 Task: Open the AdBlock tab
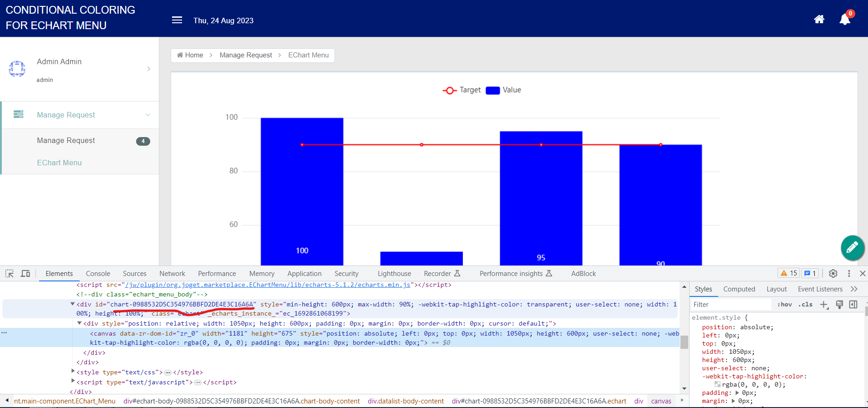(584, 274)
